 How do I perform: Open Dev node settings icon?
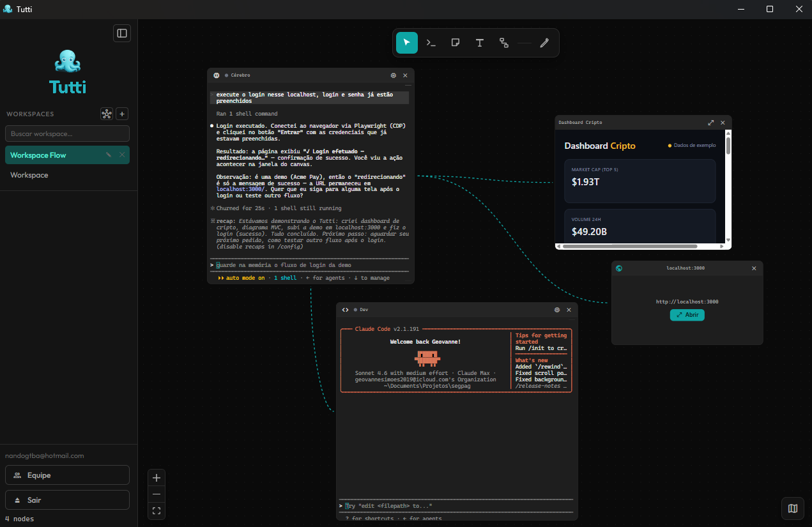557,310
